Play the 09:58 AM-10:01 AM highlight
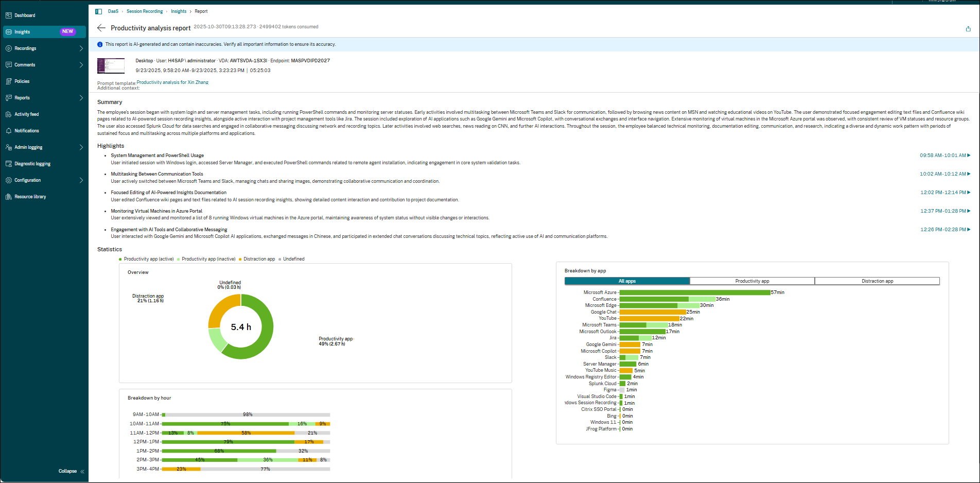The height and width of the screenshot is (483, 980). pos(945,156)
